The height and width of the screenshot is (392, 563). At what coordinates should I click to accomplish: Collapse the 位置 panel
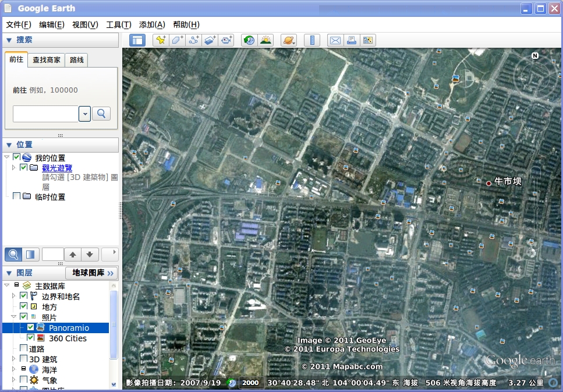coord(9,145)
